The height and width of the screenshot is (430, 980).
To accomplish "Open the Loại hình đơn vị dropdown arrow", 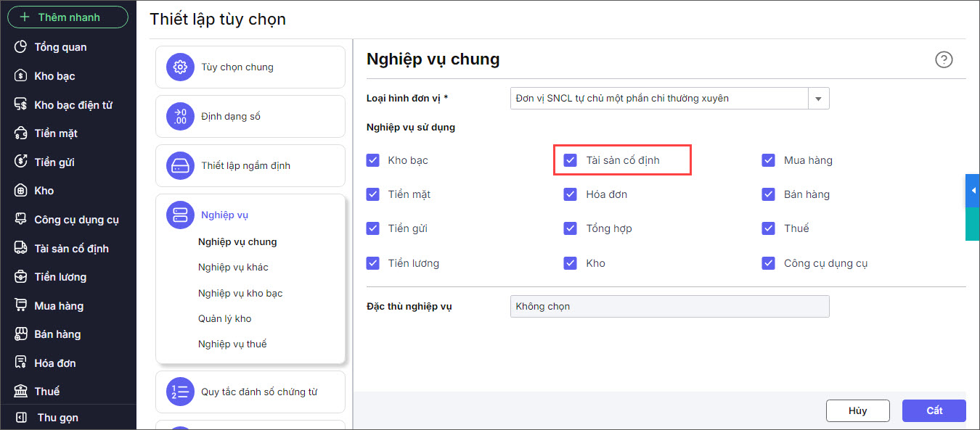I will [x=819, y=99].
